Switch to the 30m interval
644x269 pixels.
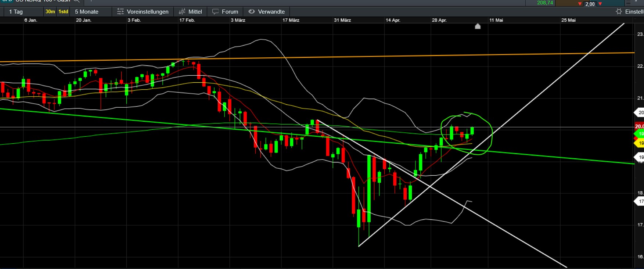coord(50,12)
